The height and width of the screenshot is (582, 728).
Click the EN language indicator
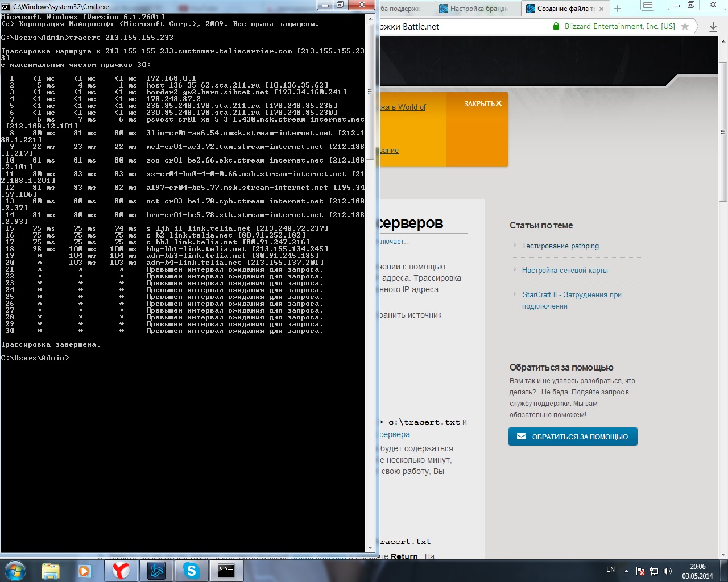[x=610, y=569]
